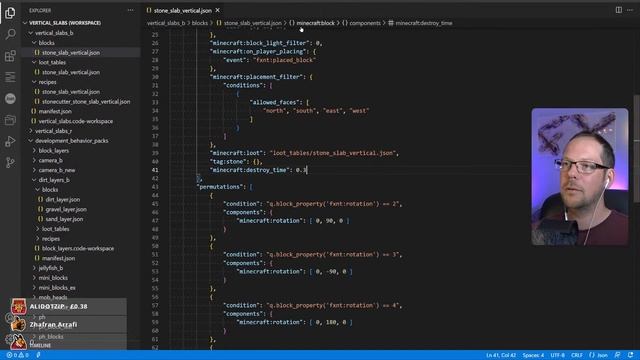Click the split editor right icon
The height and width of the screenshot is (360, 640).
pos(619,10)
